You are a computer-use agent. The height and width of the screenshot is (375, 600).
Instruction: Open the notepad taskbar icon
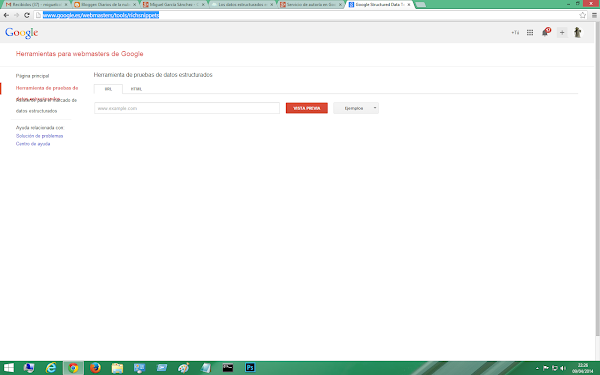pyautogui.click(x=206, y=368)
